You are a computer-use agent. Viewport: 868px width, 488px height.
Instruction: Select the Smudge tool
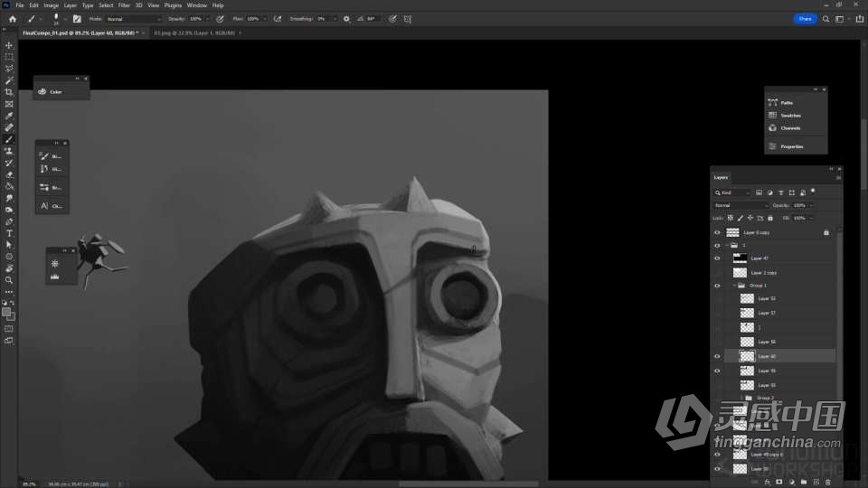click(9, 198)
